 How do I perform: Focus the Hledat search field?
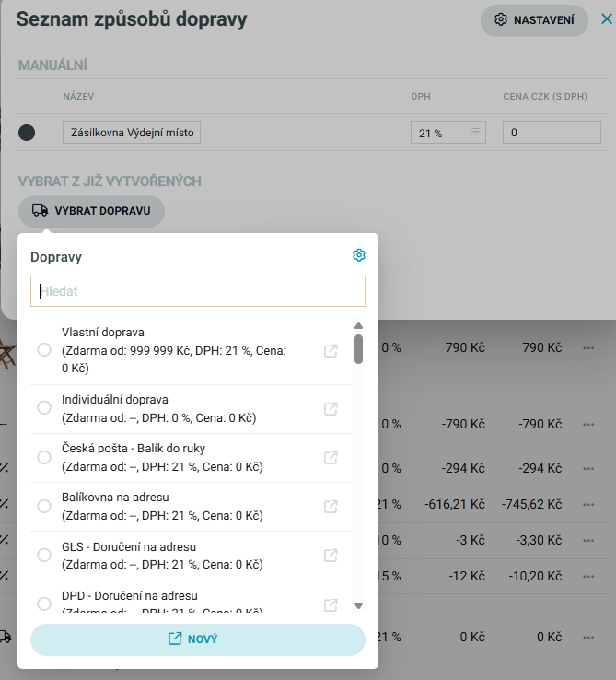coord(198,292)
